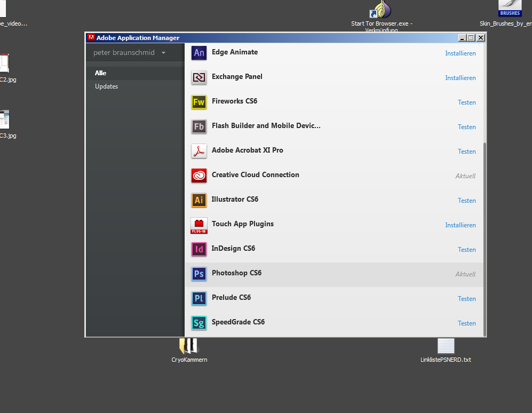Viewport: 532px width, 413px height.
Task: Click Testen for Illustrator CS6
Action: pyautogui.click(x=466, y=201)
